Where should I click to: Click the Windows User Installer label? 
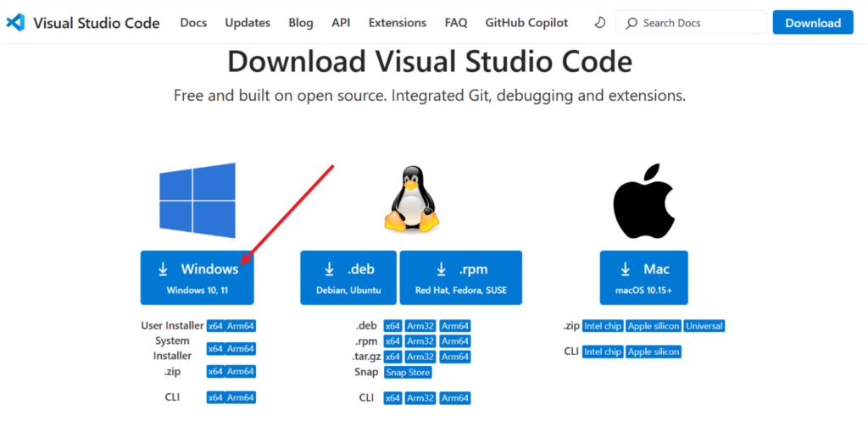173,326
